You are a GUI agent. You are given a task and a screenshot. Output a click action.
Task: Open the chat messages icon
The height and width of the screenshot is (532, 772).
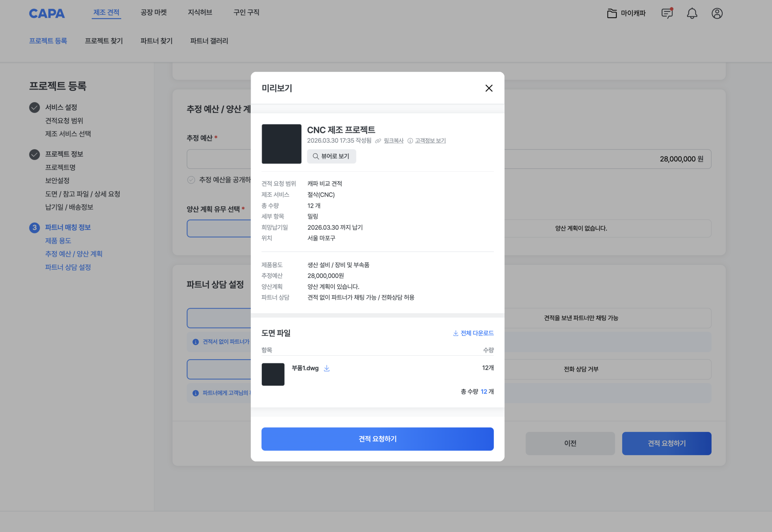[667, 13]
